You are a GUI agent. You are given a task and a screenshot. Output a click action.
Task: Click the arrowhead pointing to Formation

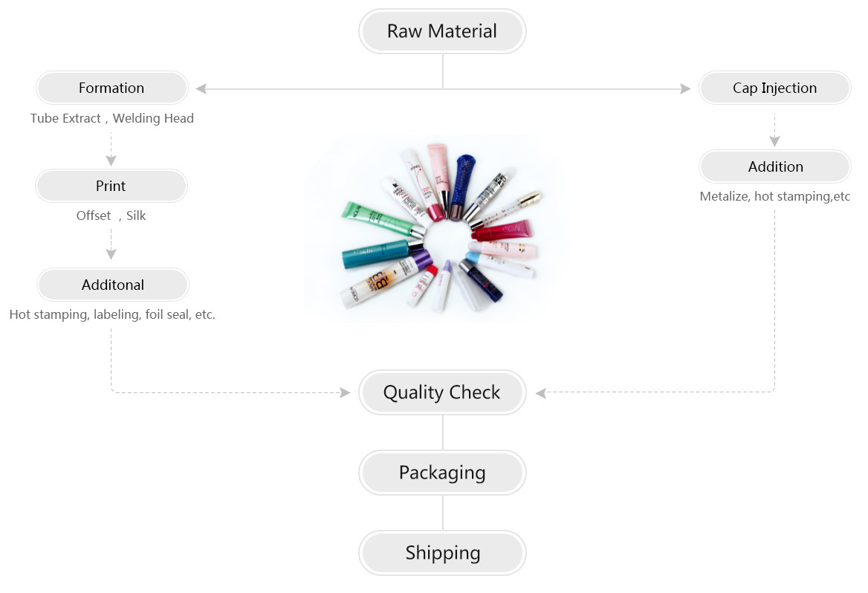201,88
